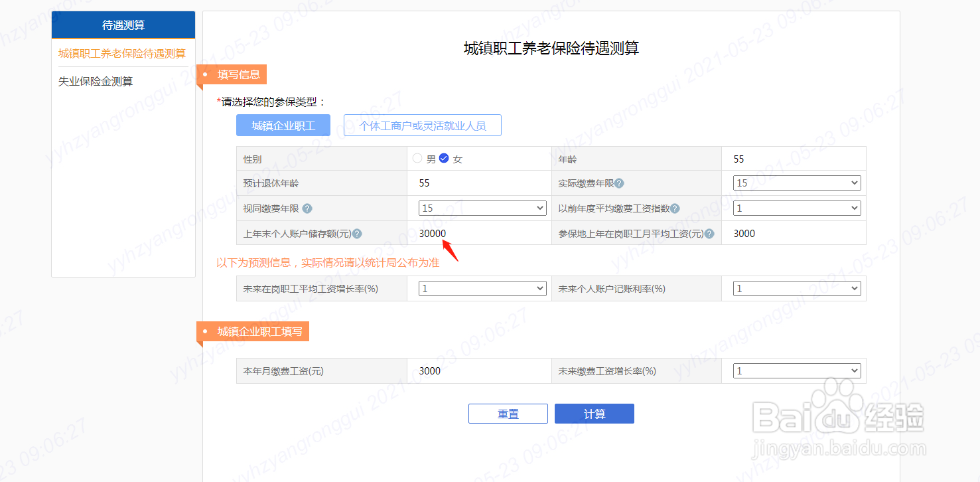This screenshot has width=980, height=482.
Task: Click the 待遇测算 sidebar header
Action: point(123,25)
